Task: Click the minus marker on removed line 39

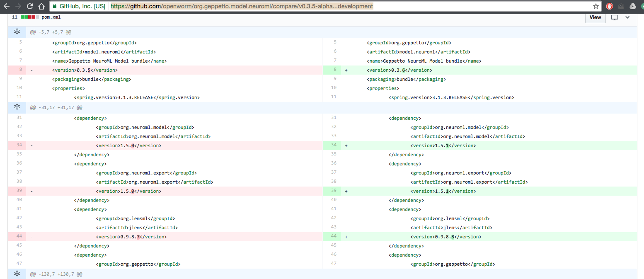Action: [x=31, y=191]
